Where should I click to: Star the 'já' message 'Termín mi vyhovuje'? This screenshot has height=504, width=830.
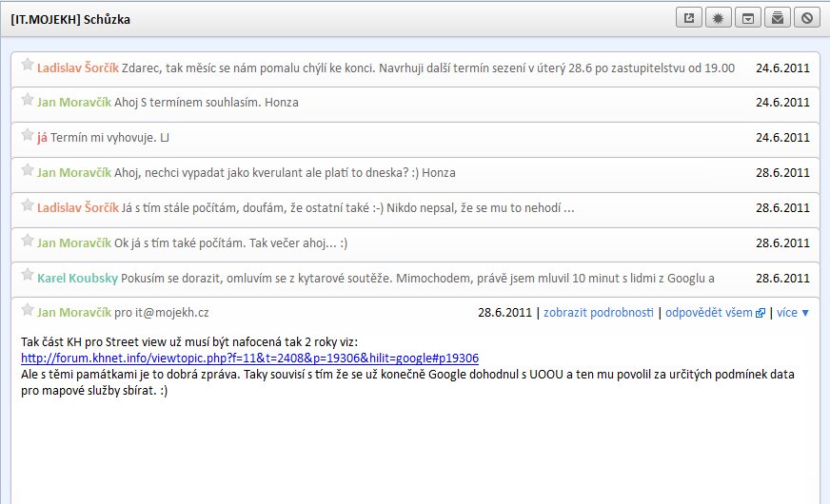pos(27,135)
